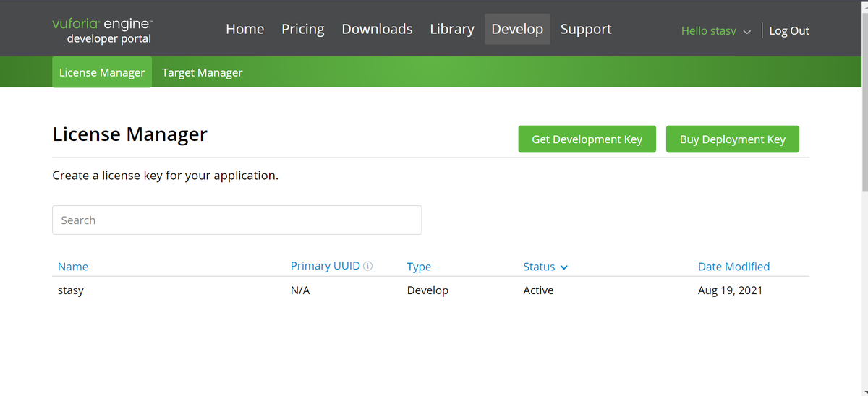
Task: Click the Buy Deployment Key button
Action: point(732,139)
